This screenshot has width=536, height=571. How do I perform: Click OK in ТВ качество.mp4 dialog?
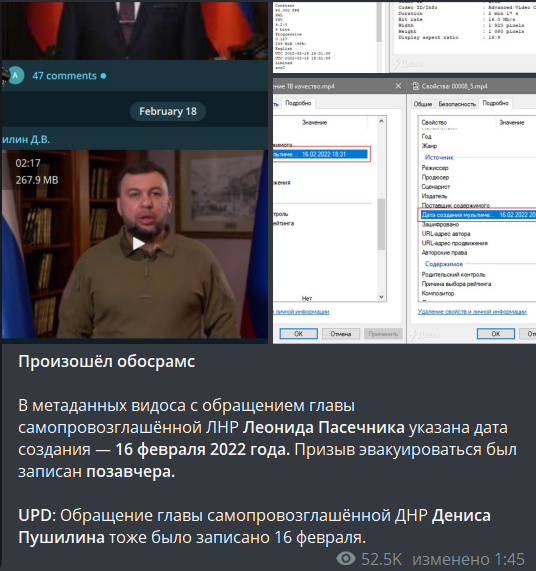click(x=298, y=334)
